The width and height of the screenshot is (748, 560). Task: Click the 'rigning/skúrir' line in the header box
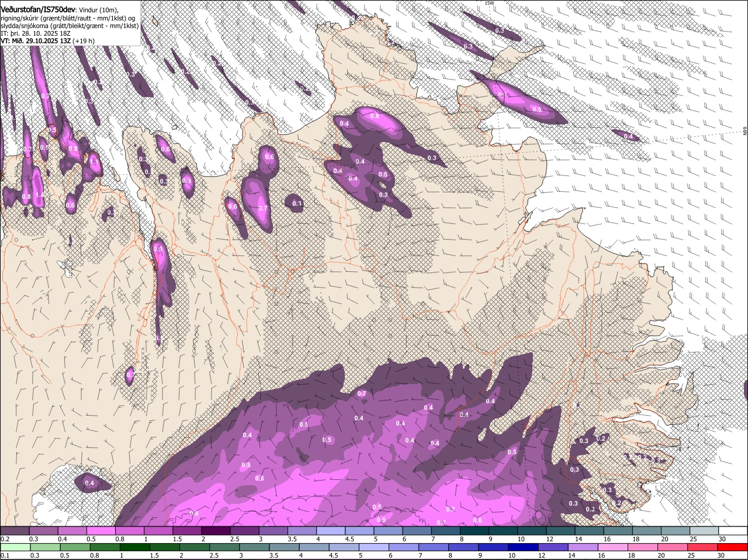pos(68,18)
